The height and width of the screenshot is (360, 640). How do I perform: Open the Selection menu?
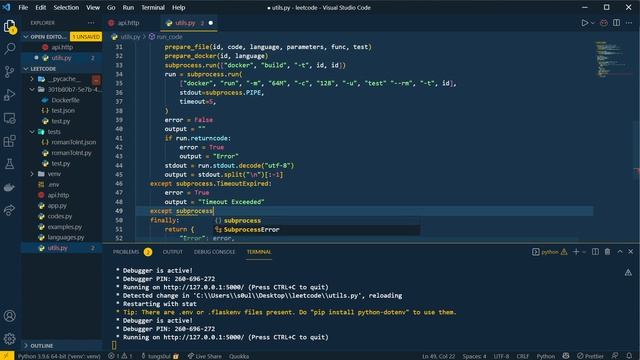(66, 7)
